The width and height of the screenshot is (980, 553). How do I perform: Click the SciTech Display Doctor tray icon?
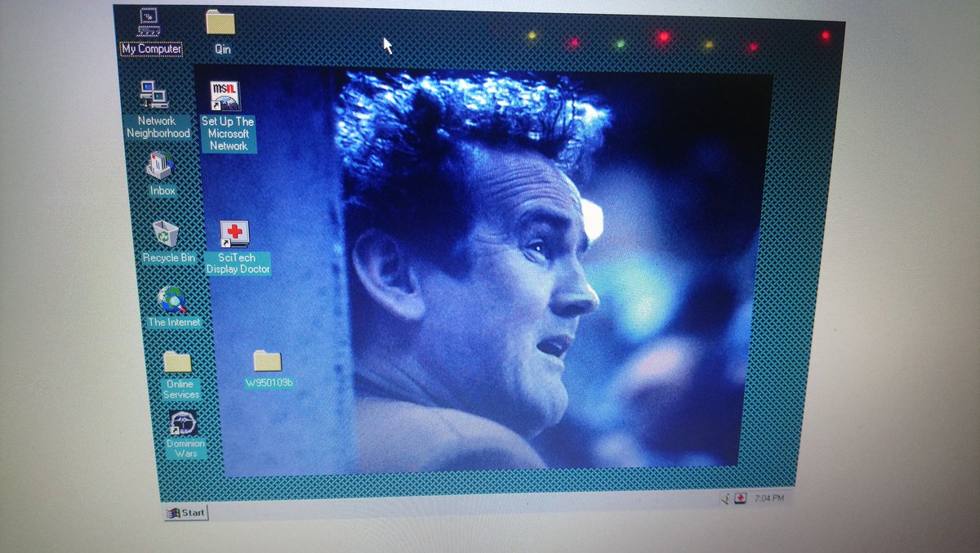click(x=739, y=498)
